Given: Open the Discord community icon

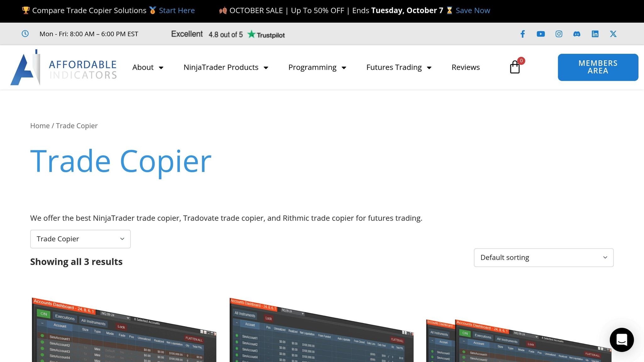Looking at the screenshot, I should click(x=577, y=34).
